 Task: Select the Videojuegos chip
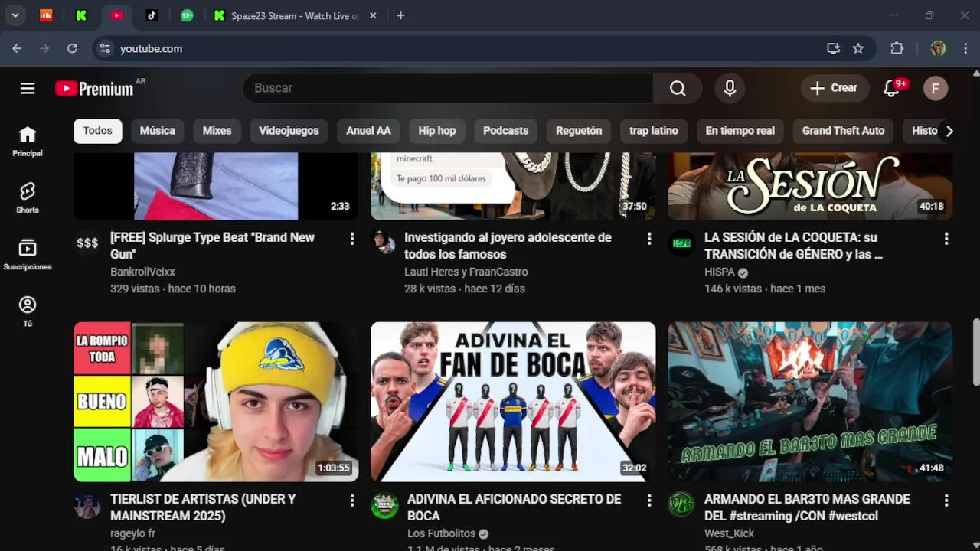tap(289, 131)
